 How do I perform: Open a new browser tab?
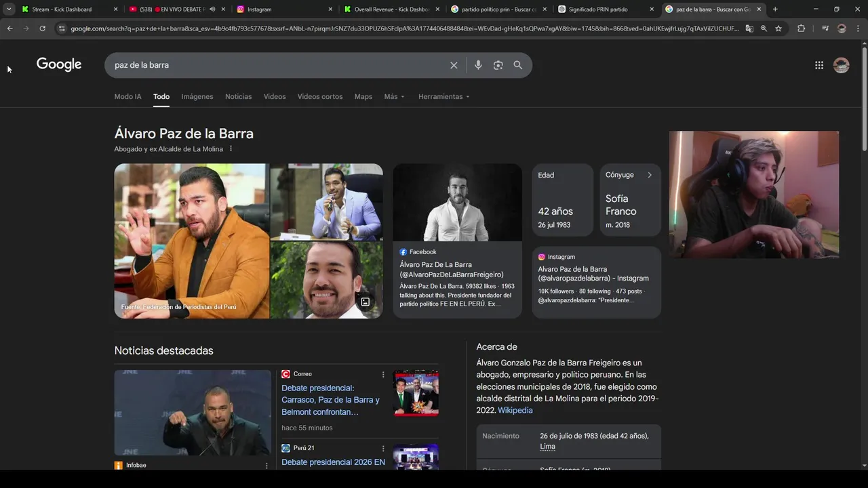pos(775,9)
